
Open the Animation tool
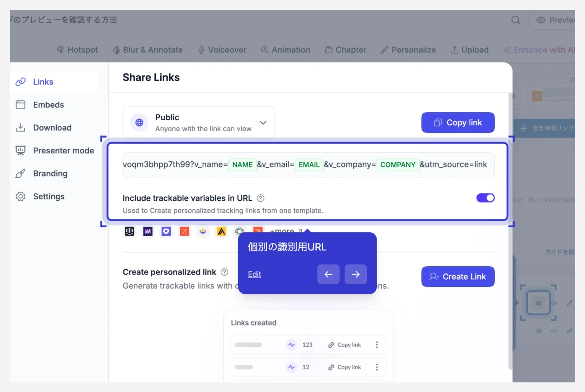coord(285,50)
